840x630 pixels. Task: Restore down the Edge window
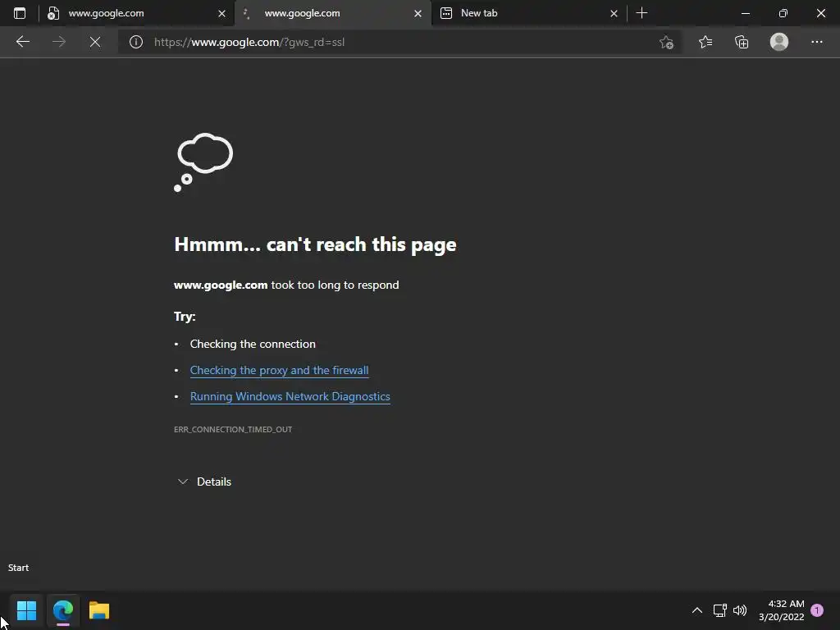(x=783, y=13)
